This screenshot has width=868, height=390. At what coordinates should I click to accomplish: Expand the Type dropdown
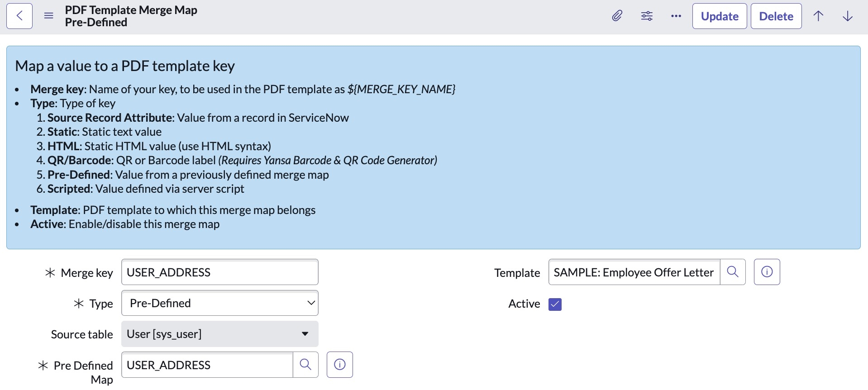(x=220, y=303)
